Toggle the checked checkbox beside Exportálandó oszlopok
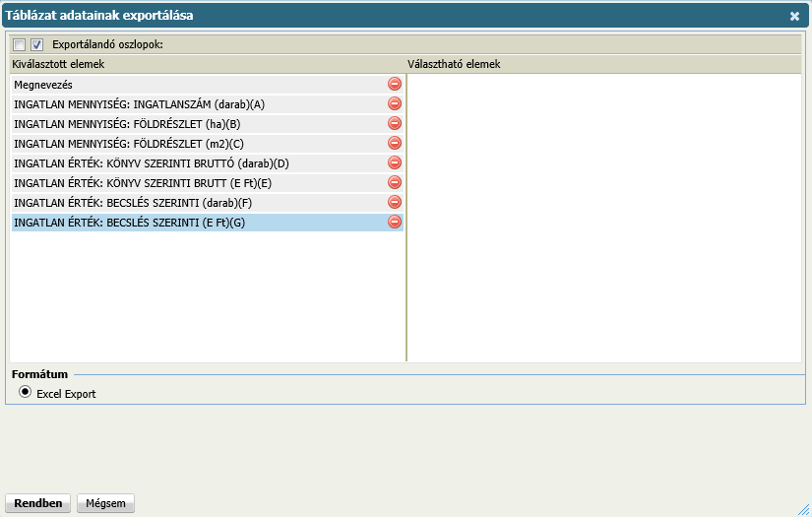The height and width of the screenshot is (517, 812). pyautogui.click(x=36, y=44)
